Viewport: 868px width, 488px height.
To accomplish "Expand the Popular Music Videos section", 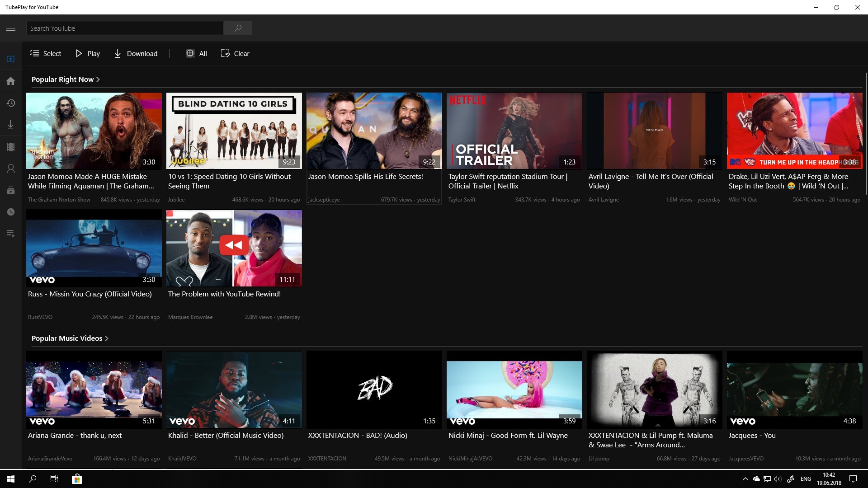I will click(70, 338).
